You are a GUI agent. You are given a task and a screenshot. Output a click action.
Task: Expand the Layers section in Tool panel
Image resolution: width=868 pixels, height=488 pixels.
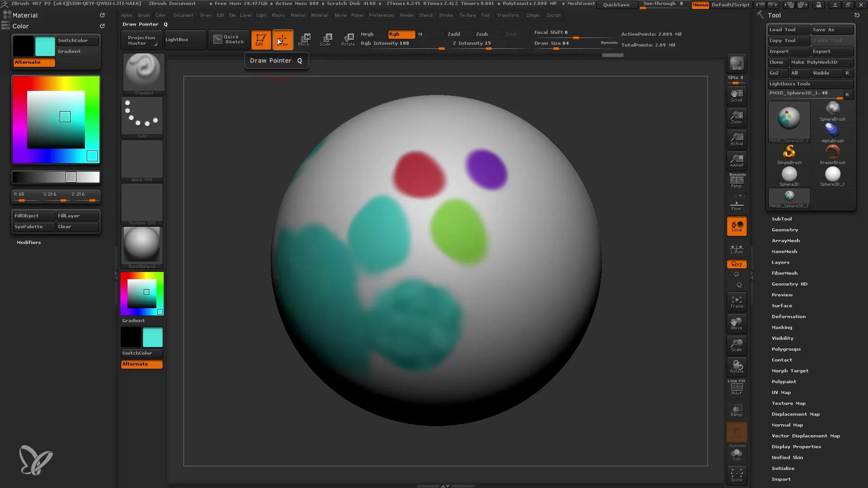(780, 262)
